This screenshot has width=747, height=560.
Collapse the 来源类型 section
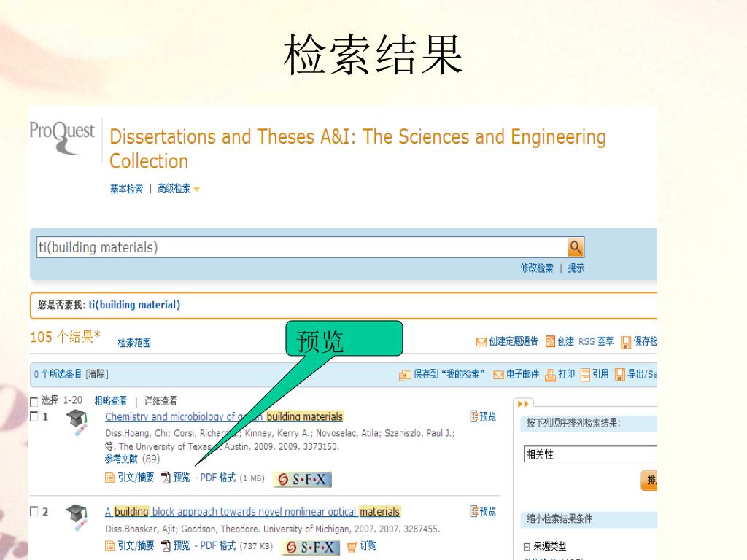[x=527, y=547]
